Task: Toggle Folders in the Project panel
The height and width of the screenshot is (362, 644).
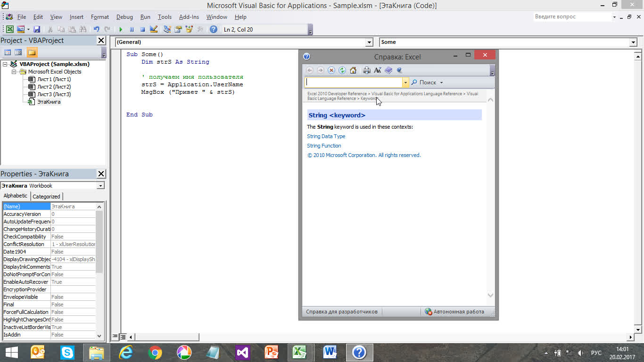Action: (x=32, y=52)
